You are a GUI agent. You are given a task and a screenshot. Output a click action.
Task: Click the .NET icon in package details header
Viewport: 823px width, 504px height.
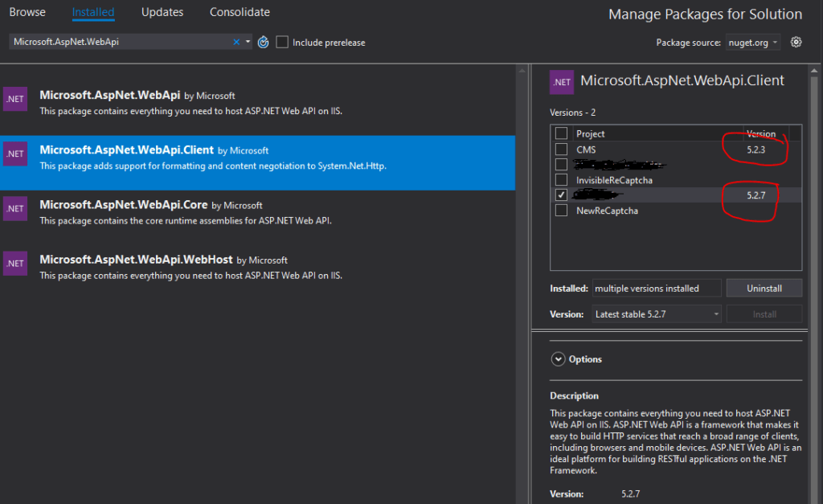click(562, 82)
